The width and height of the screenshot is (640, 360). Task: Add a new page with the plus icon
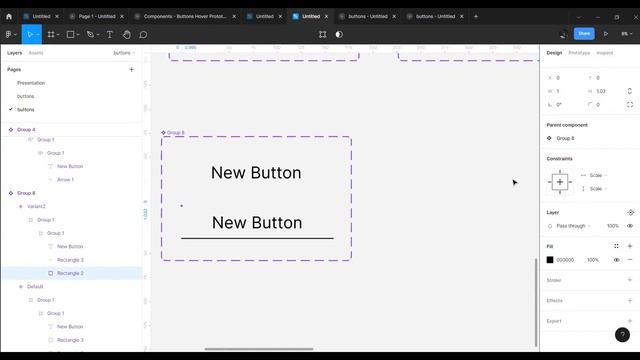click(131, 69)
